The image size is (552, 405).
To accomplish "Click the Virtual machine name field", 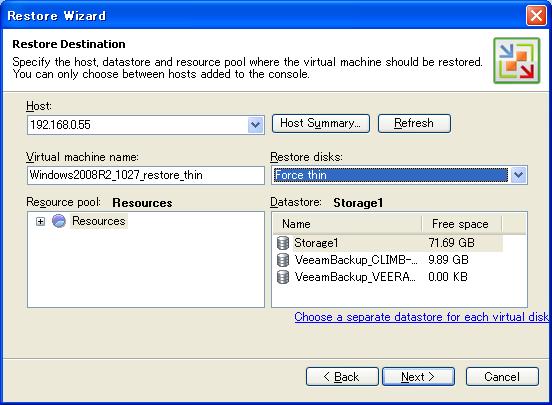I will pos(146,175).
